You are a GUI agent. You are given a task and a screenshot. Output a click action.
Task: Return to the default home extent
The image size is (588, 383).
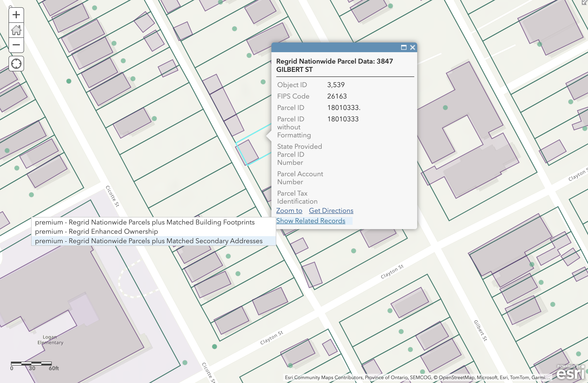tap(16, 30)
